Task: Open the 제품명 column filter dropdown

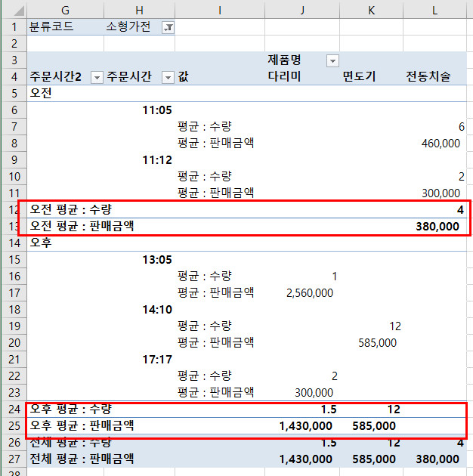Action: (x=332, y=60)
